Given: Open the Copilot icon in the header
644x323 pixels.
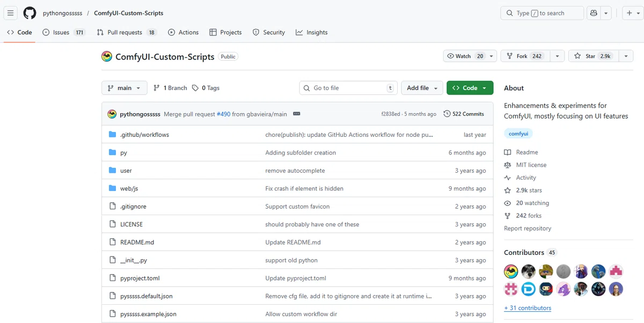Looking at the screenshot, I should point(594,13).
